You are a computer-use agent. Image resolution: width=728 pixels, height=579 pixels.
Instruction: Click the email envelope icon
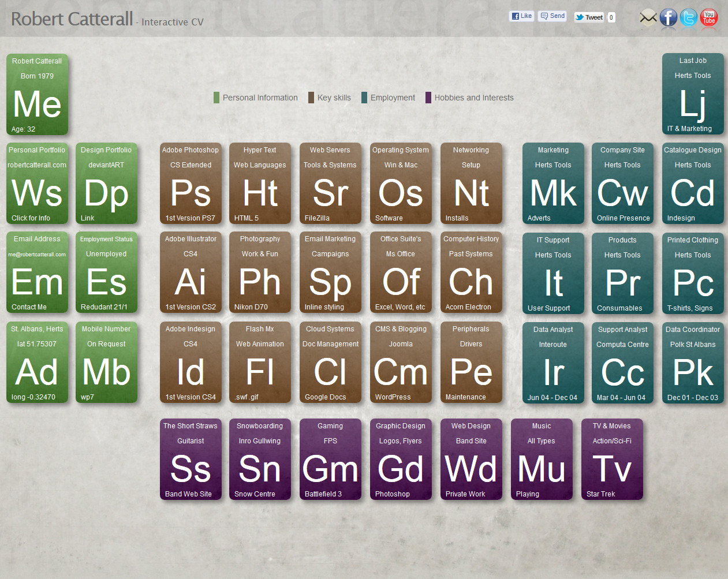click(x=648, y=17)
